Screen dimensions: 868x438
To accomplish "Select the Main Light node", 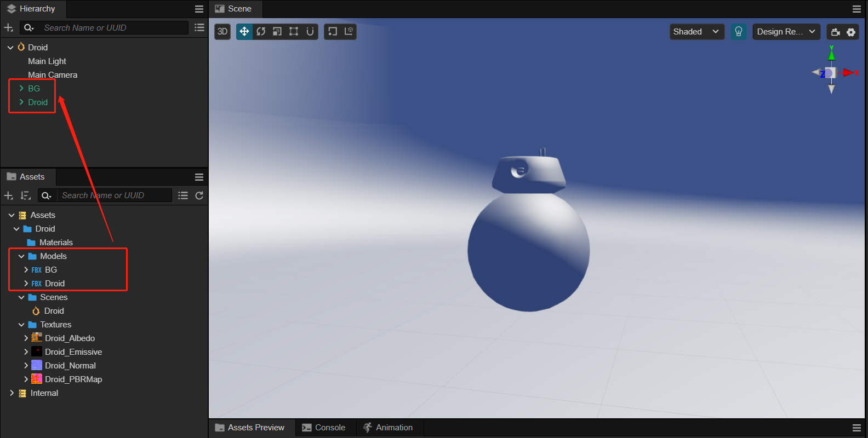I will click(47, 61).
